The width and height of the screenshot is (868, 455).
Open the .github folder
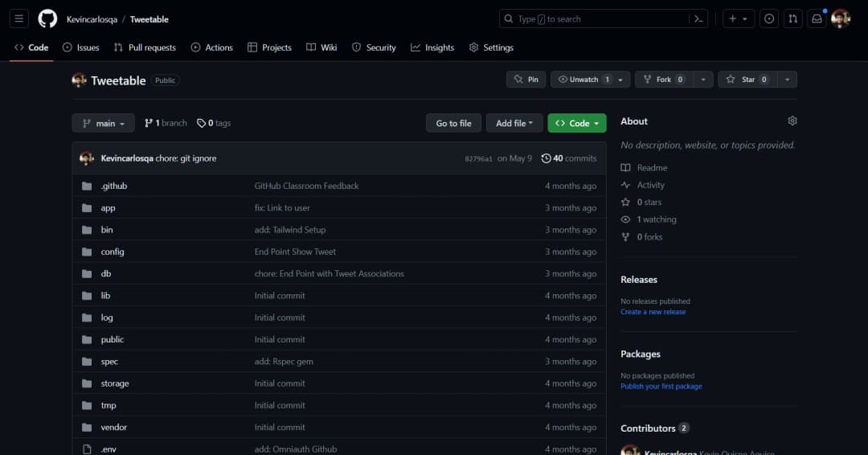coord(113,186)
